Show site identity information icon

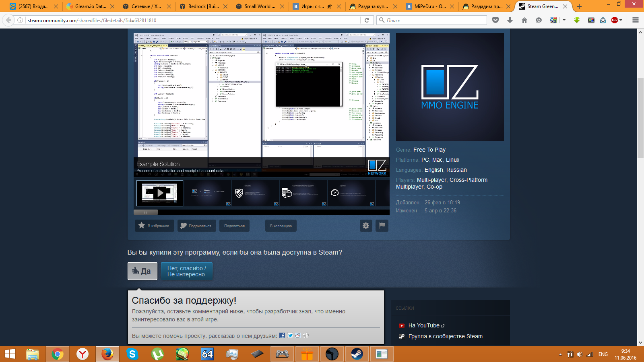point(20,20)
